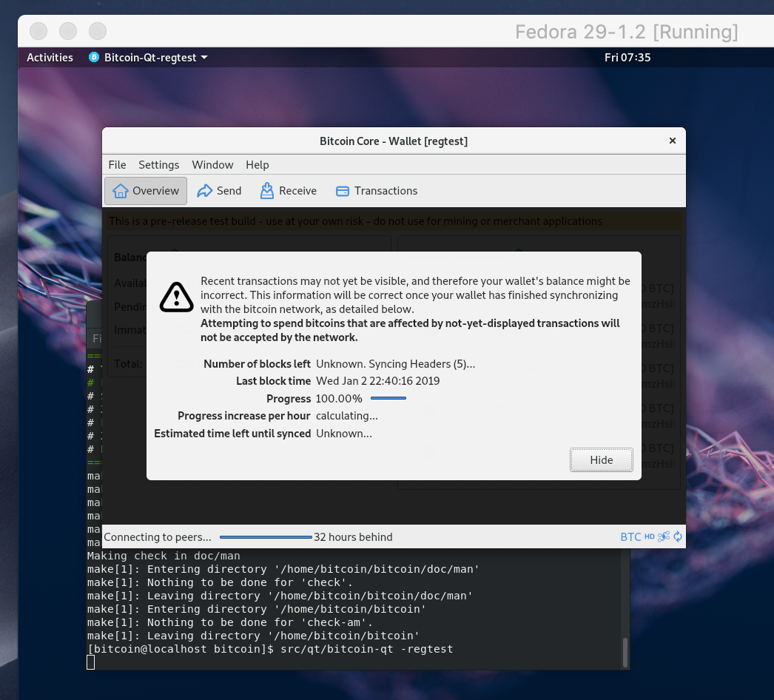Click the 'Fedora 29-1.2 [Running]' VM title

click(627, 32)
